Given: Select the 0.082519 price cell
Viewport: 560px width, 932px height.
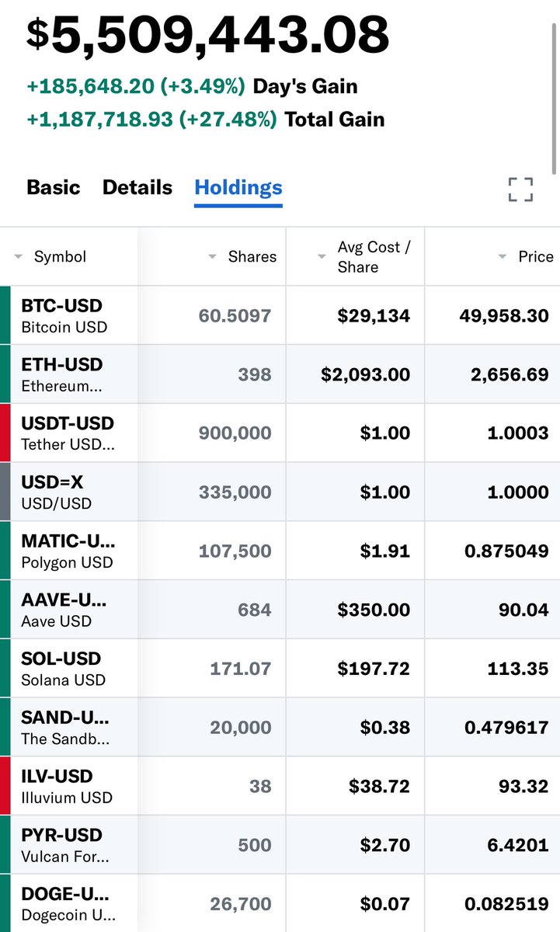Looking at the screenshot, I should [x=492, y=903].
